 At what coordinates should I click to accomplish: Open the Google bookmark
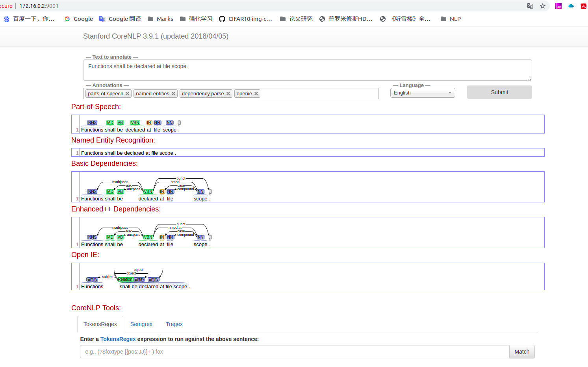[x=79, y=19]
